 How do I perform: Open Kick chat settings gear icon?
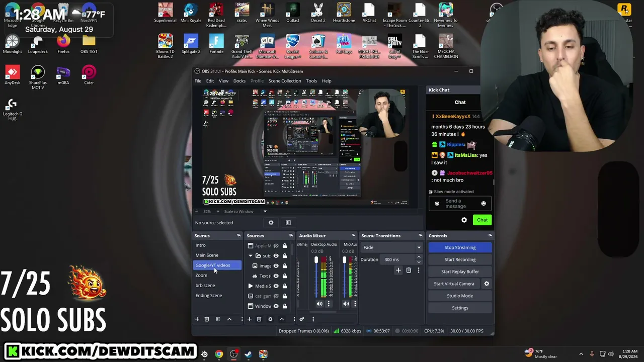point(464,220)
